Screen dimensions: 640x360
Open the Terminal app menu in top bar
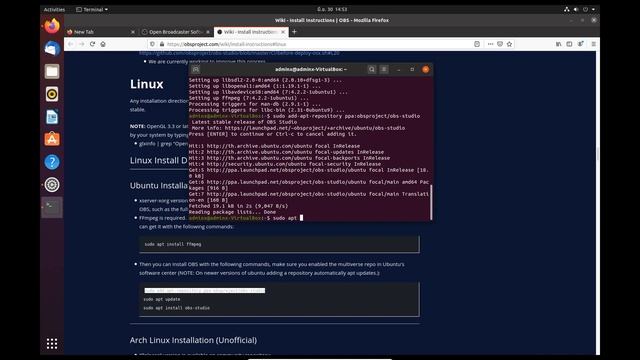pos(92,9)
